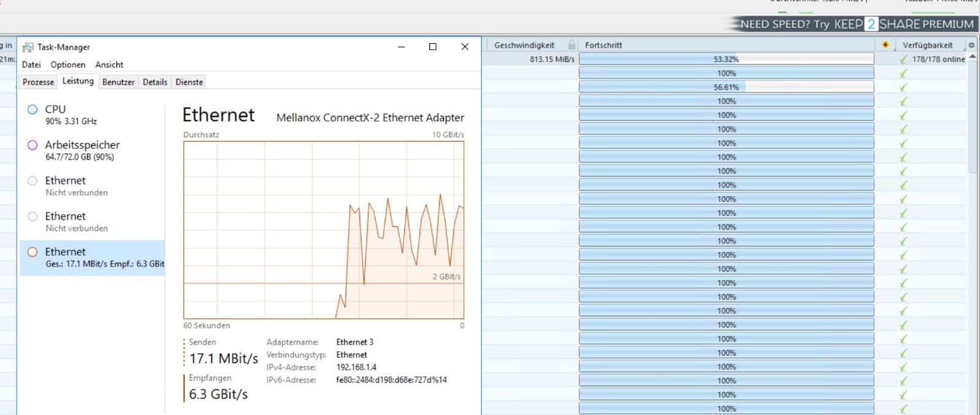Open the Dienste tab

[189, 82]
